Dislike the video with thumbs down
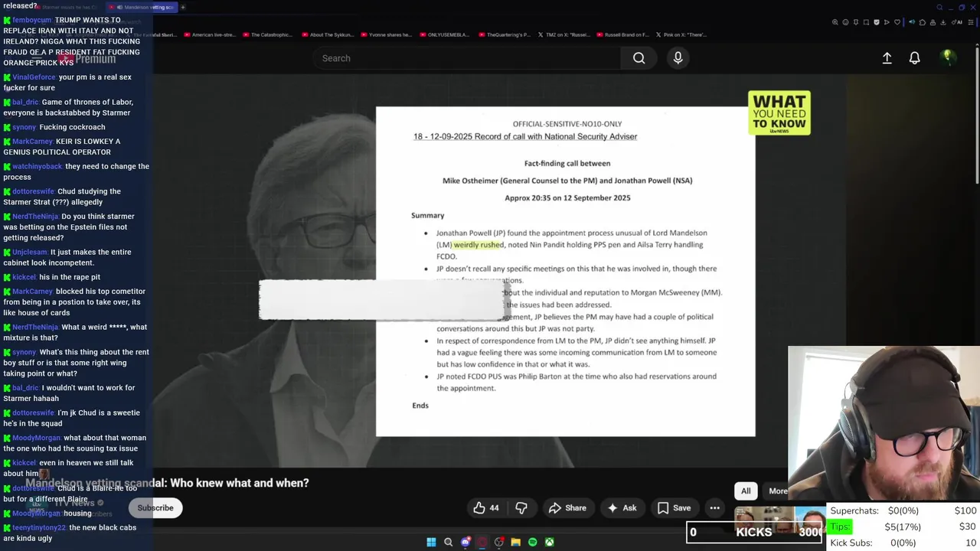The image size is (980, 551). tap(521, 508)
